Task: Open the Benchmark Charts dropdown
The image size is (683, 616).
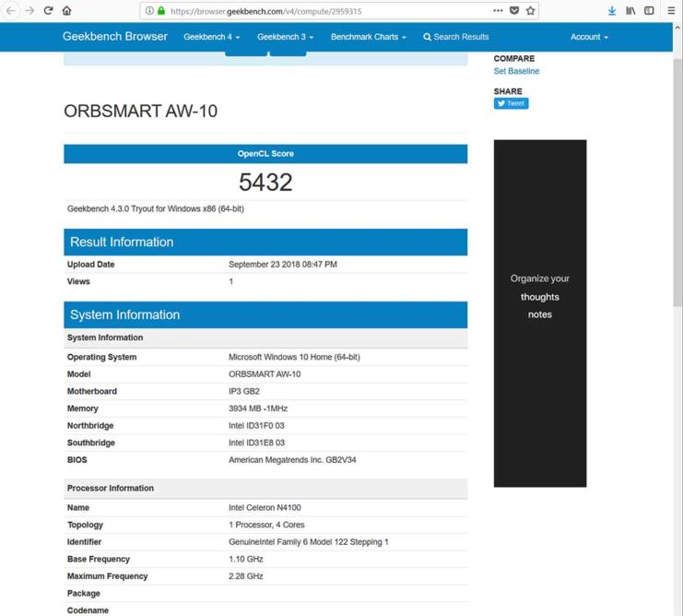Action: [369, 37]
